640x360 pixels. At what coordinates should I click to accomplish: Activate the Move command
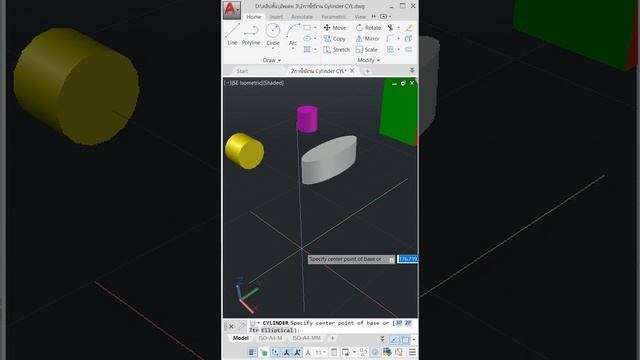335,28
